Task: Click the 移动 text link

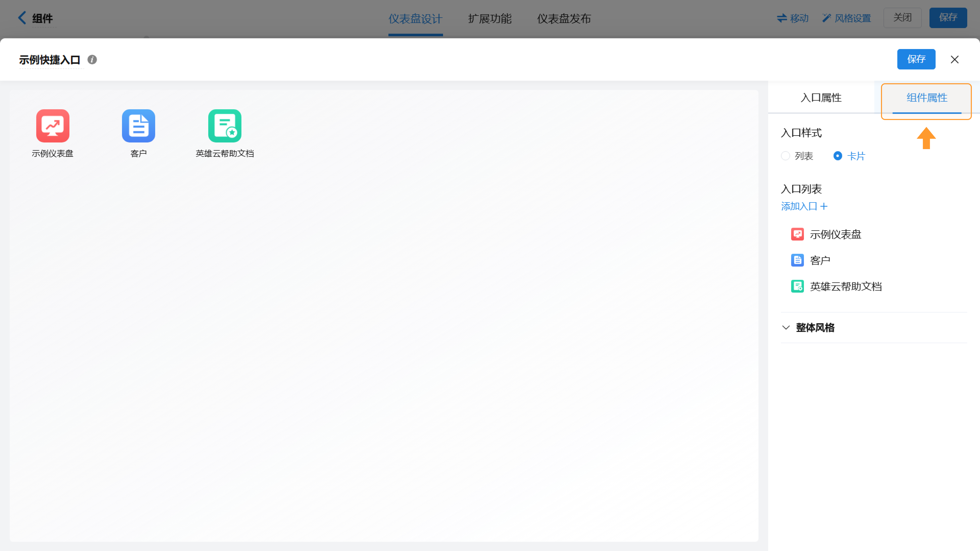Action: point(799,18)
